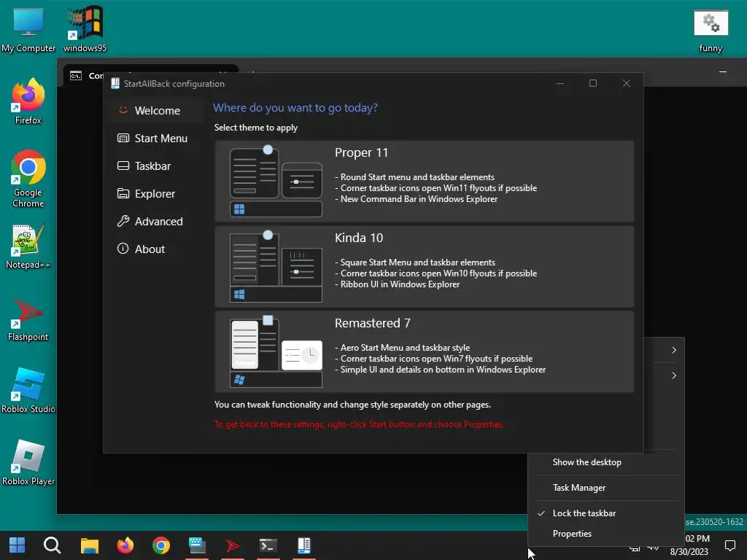The image size is (747, 560).
Task: Select the funny desktop icon
Action: [711, 31]
